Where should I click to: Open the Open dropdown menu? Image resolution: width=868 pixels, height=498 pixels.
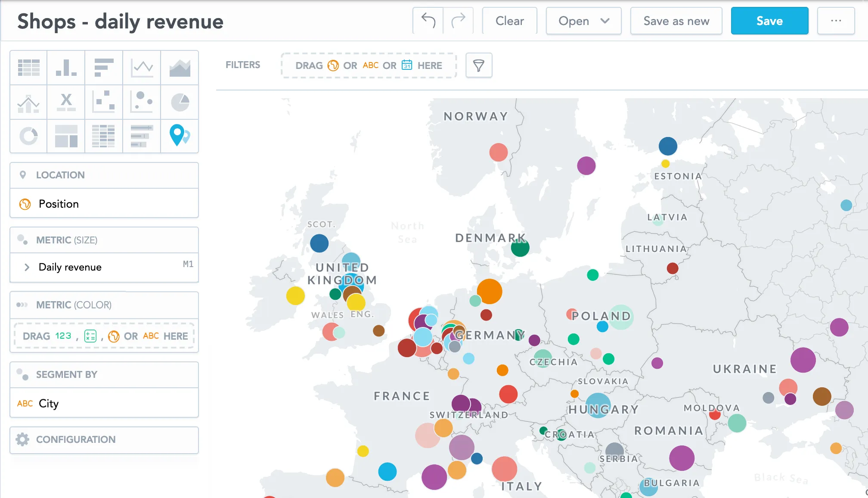click(583, 21)
